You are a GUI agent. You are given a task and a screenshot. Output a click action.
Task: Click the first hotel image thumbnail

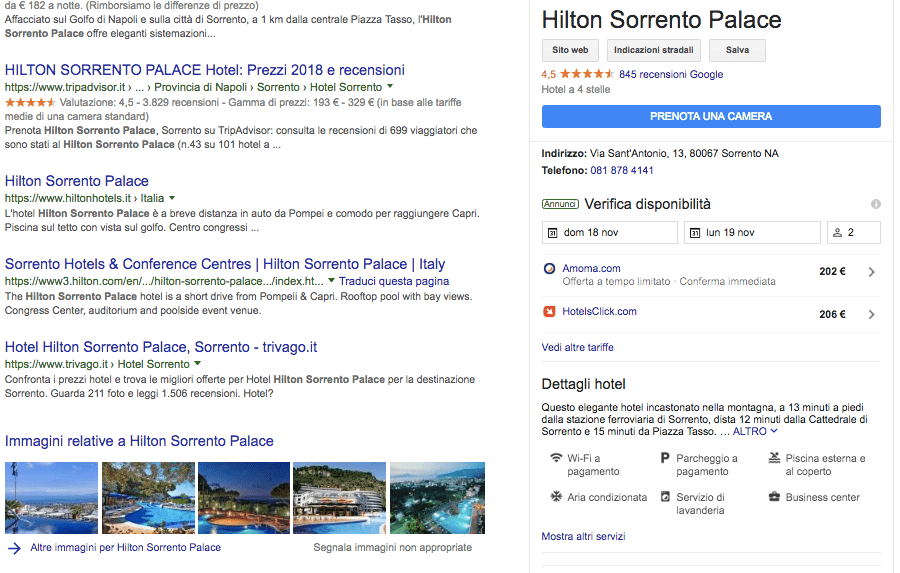click(52, 497)
